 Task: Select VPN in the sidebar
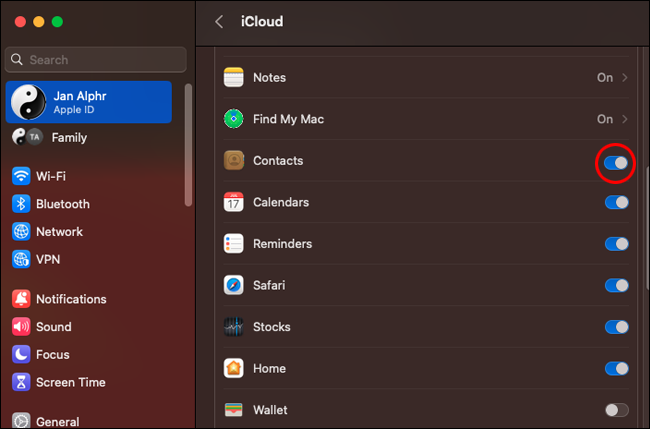click(x=89, y=259)
